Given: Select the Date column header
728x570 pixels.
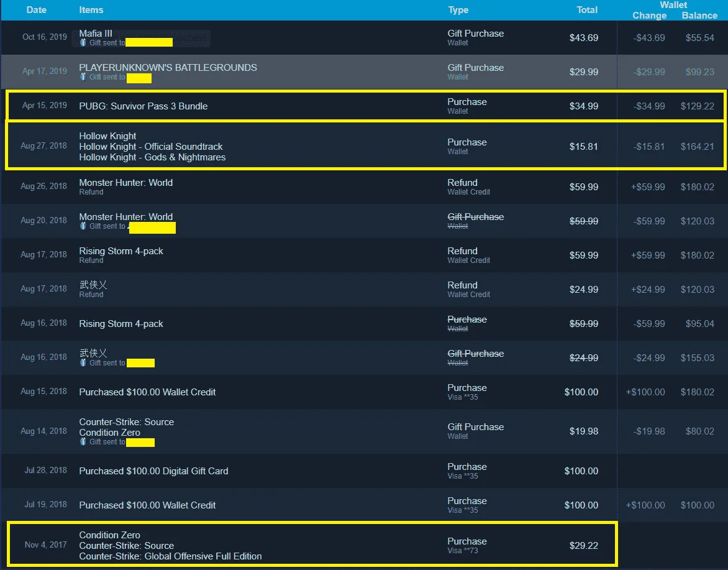Looking at the screenshot, I should click(x=37, y=10).
